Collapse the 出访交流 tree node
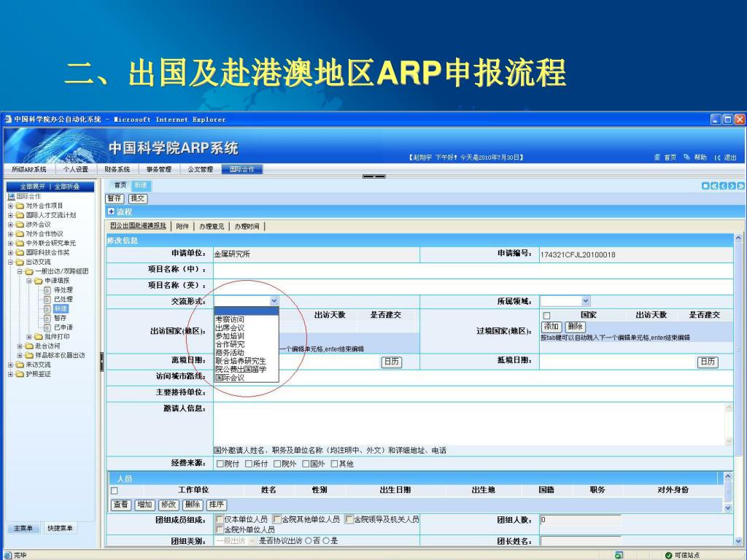This screenshot has height=560, width=747. tap(10, 262)
